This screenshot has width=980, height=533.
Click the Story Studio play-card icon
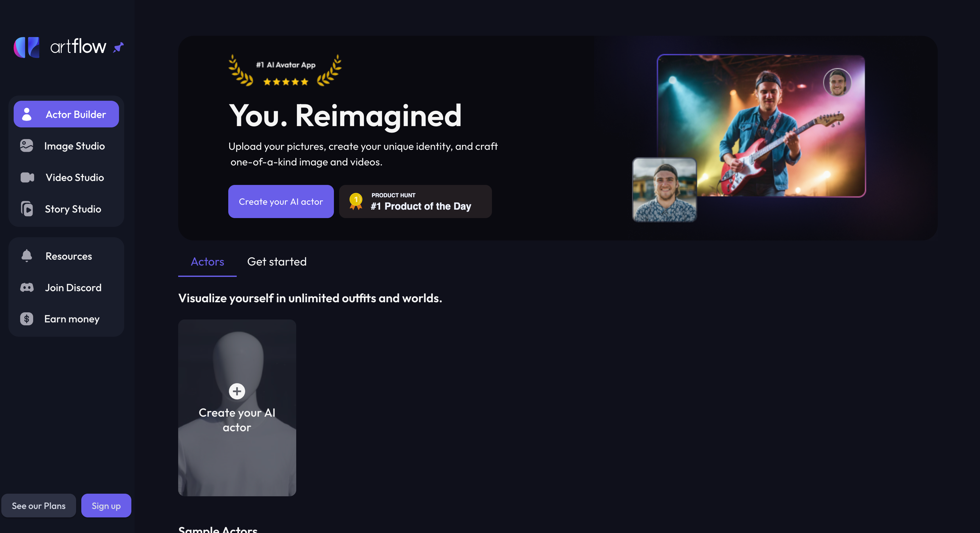[27, 209]
